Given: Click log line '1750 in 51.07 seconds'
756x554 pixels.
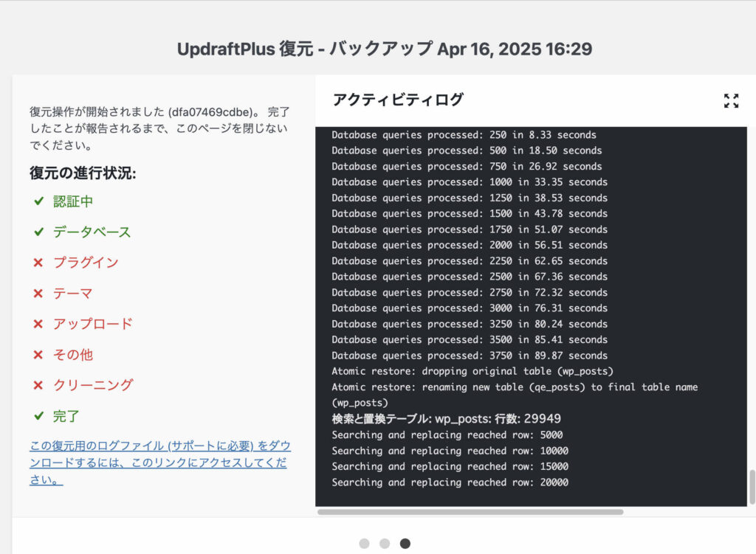Looking at the screenshot, I should coord(470,229).
